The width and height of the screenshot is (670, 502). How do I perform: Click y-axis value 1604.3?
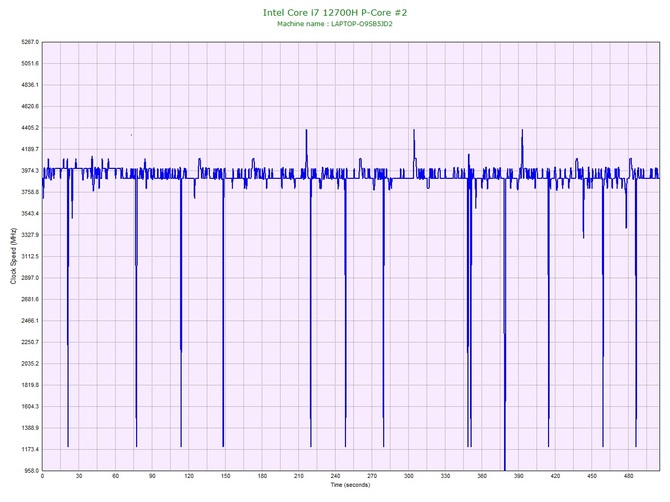(29, 406)
